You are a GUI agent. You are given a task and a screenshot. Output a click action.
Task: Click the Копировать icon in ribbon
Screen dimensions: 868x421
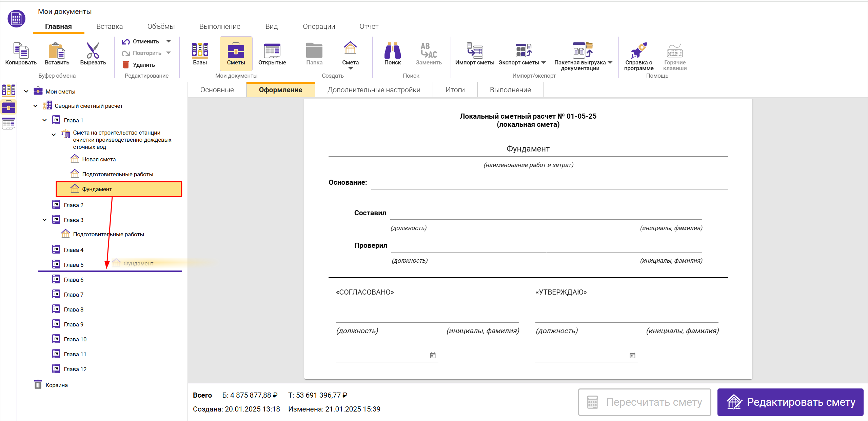[x=21, y=51]
